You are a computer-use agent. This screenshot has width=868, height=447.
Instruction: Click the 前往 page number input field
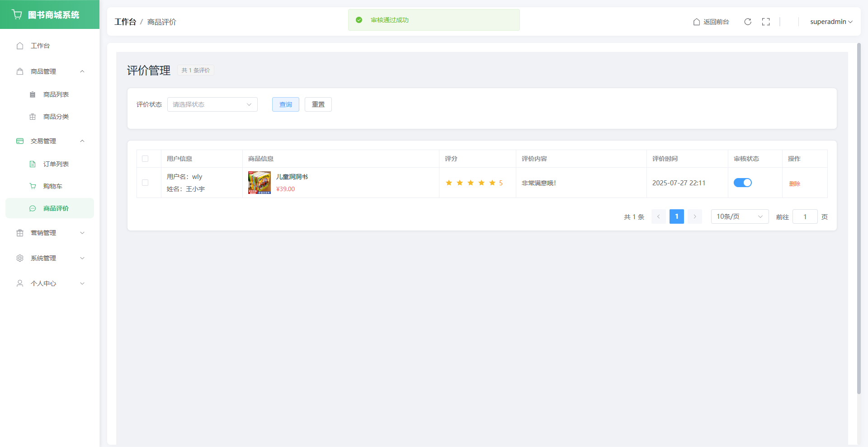click(805, 216)
